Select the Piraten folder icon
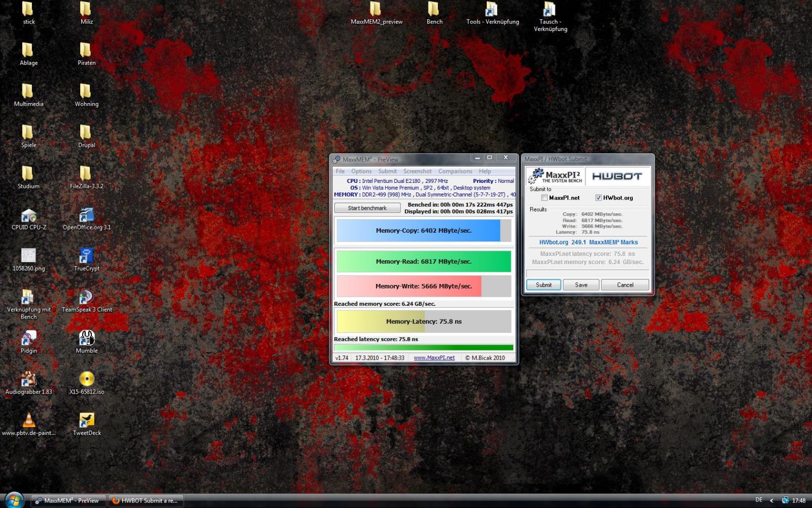 (86, 54)
